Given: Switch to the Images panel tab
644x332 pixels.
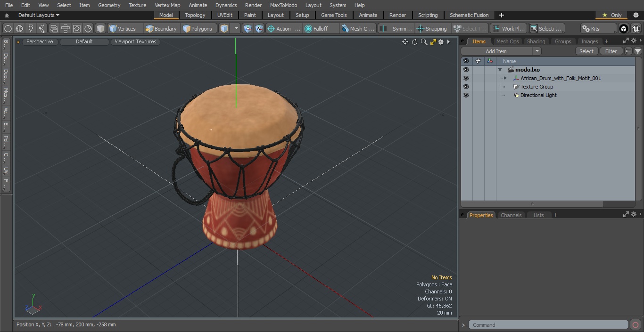Looking at the screenshot, I should (x=589, y=41).
